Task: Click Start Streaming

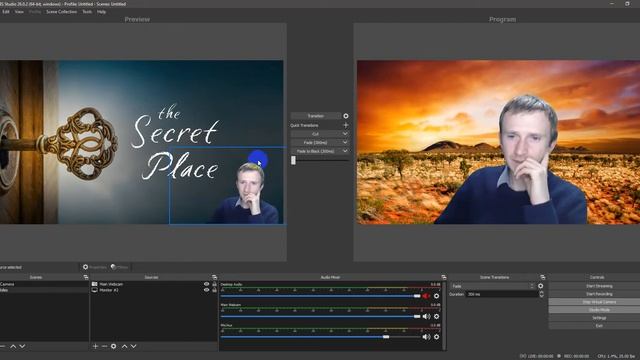Action: [x=599, y=286]
